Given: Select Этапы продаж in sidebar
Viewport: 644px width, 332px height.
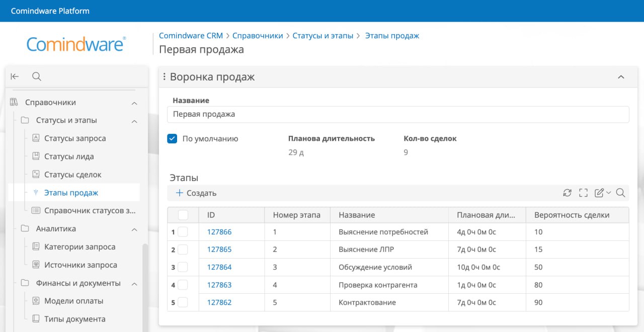Looking at the screenshot, I should point(71,193).
